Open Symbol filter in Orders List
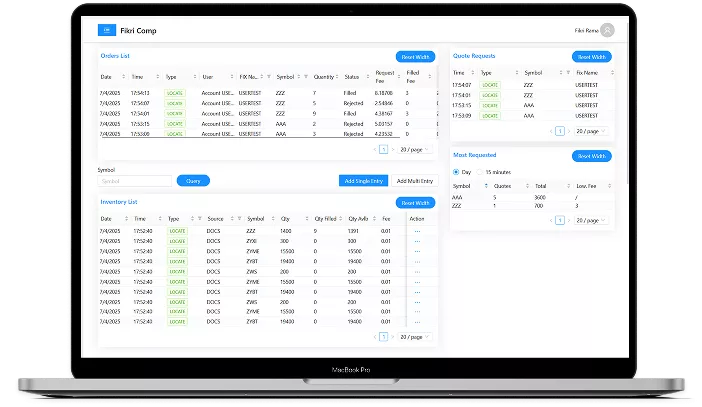This screenshot has height=407, width=702. tap(306, 77)
